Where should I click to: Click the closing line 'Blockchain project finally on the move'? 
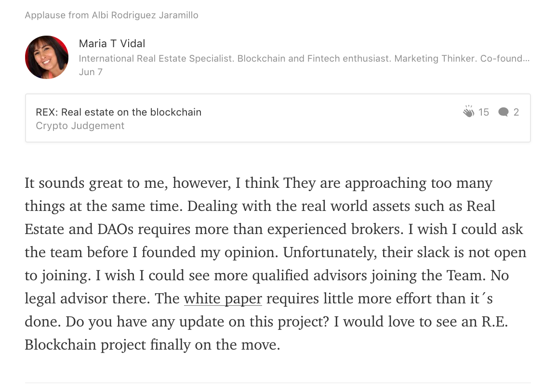pyautogui.click(x=152, y=345)
